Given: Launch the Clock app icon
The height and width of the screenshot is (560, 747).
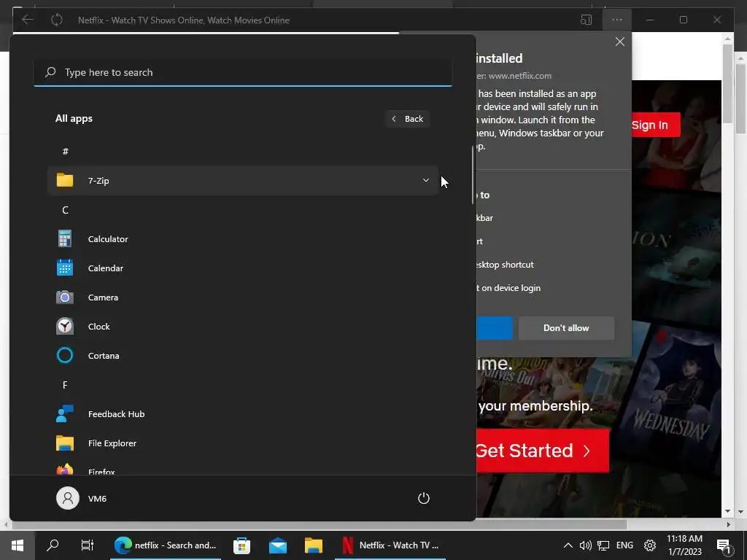Looking at the screenshot, I should [x=65, y=326].
